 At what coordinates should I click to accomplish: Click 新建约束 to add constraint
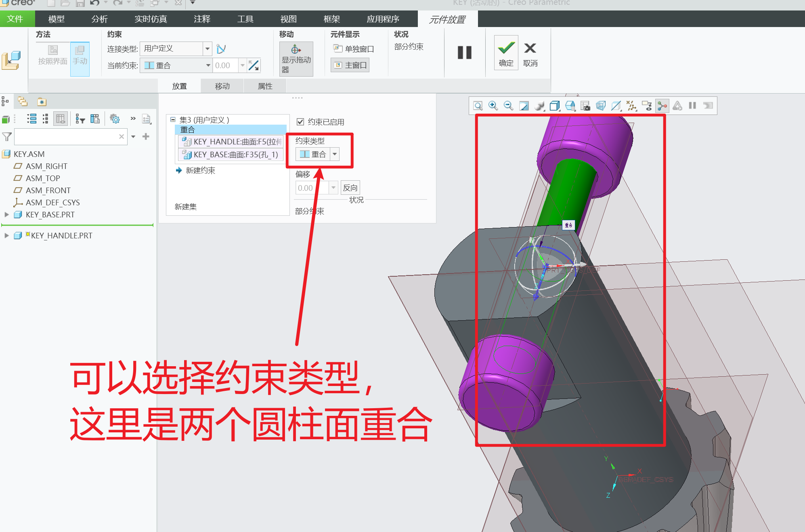click(x=200, y=170)
